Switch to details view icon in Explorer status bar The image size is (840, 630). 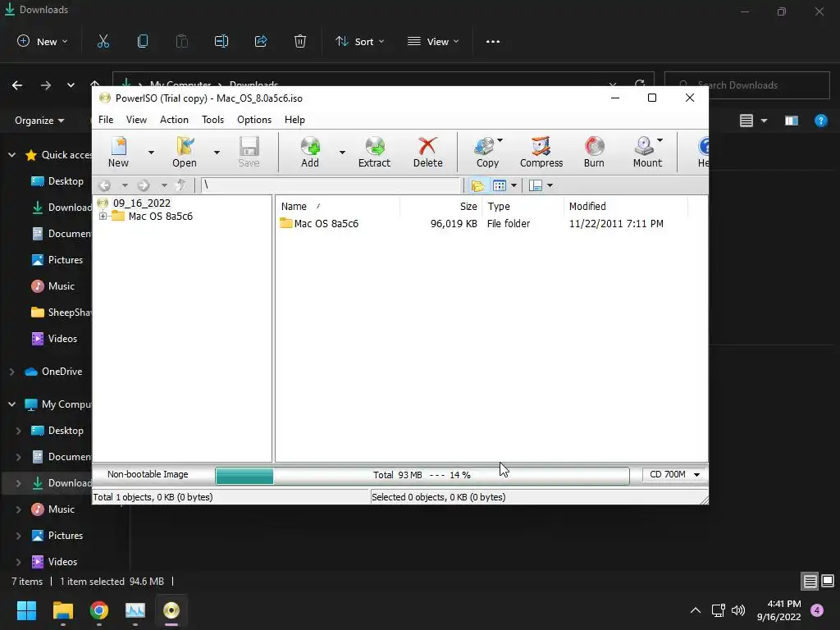810,582
